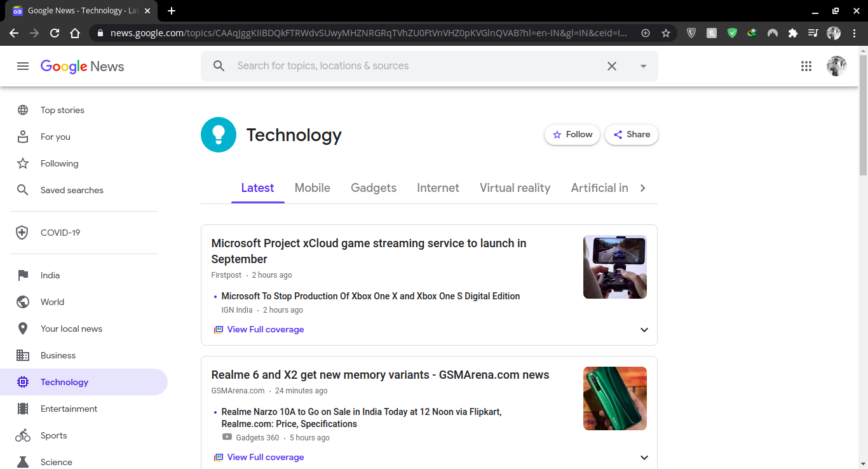Expand the Realme 6 and X2 story card

644,458
